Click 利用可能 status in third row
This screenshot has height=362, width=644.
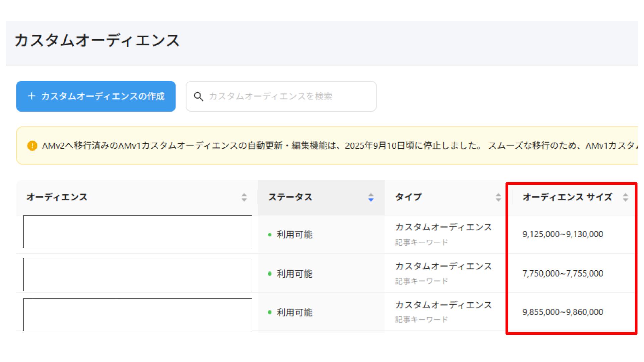pos(294,313)
